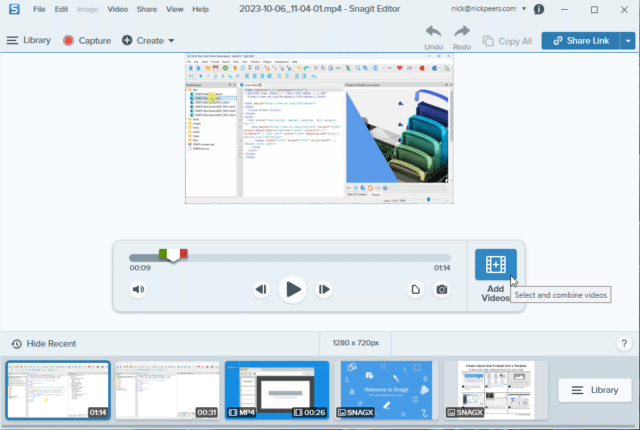Viewport: 640px width, 430px height.
Task: Capture frame with camera icon
Action: tap(442, 289)
